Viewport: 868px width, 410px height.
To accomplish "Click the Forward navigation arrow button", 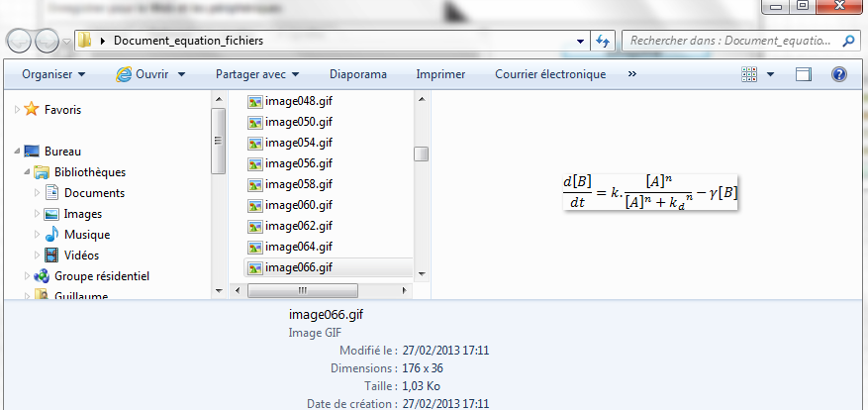I will pyautogui.click(x=46, y=42).
